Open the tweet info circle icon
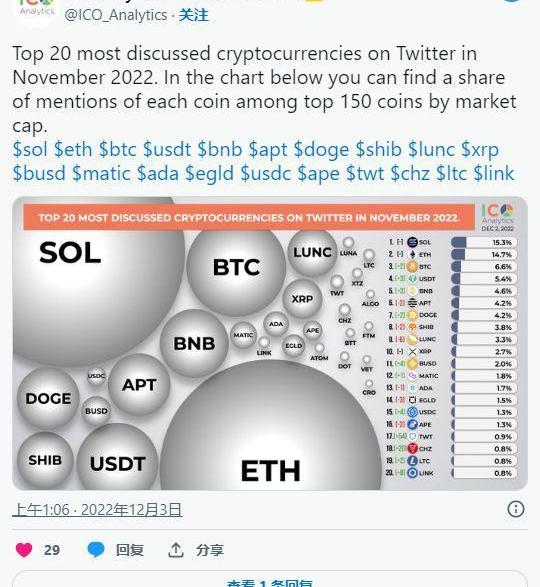 coord(516,509)
